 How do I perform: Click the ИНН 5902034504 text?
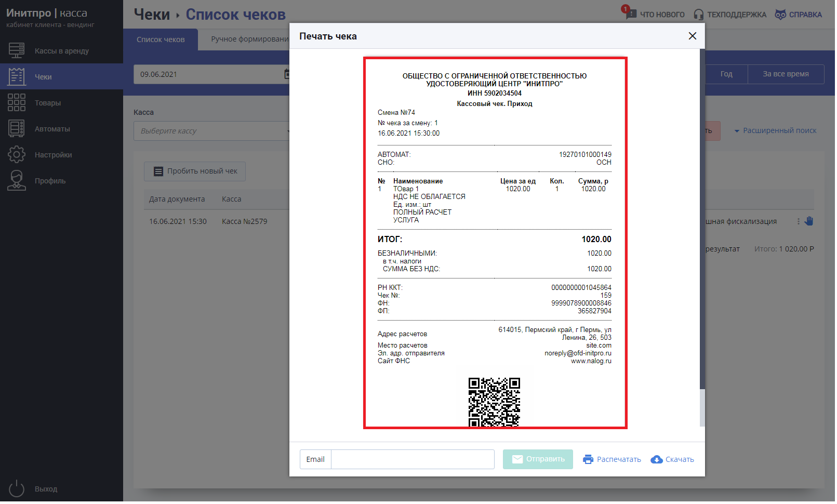(x=494, y=94)
